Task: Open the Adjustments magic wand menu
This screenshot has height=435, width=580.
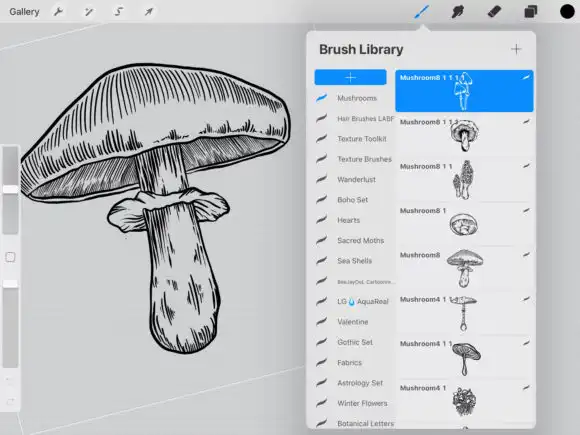Action: pyautogui.click(x=88, y=12)
